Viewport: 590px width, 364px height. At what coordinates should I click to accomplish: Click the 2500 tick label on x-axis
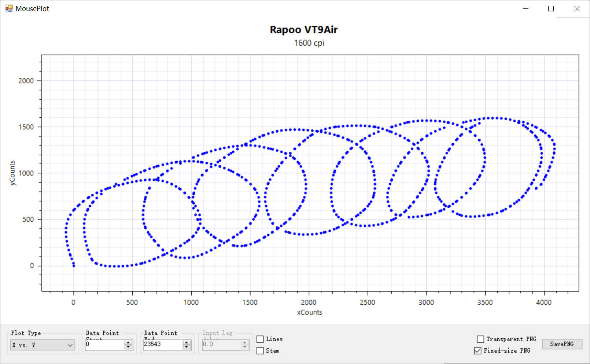pyautogui.click(x=368, y=302)
